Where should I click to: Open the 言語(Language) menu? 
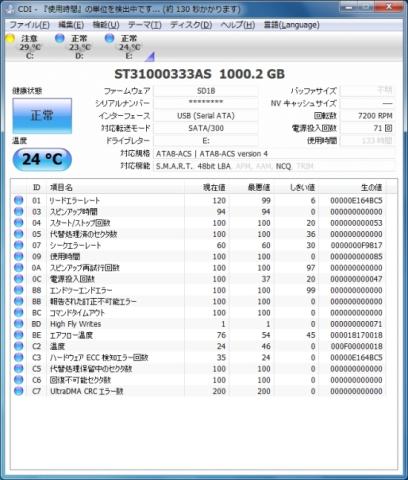pos(292,25)
